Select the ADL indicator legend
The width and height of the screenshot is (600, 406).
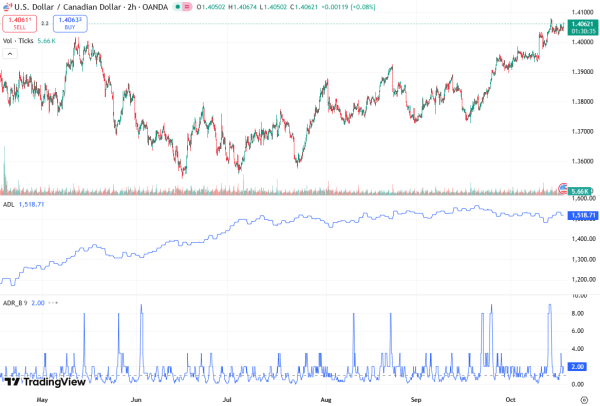[x=9, y=205]
